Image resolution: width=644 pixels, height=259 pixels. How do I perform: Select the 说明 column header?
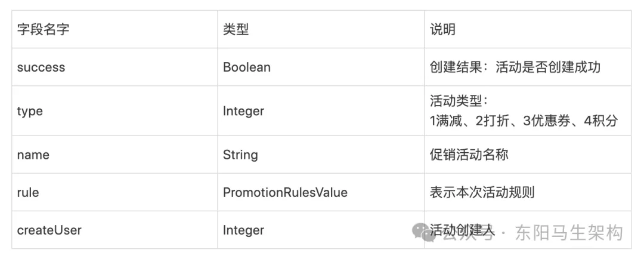[528, 29]
